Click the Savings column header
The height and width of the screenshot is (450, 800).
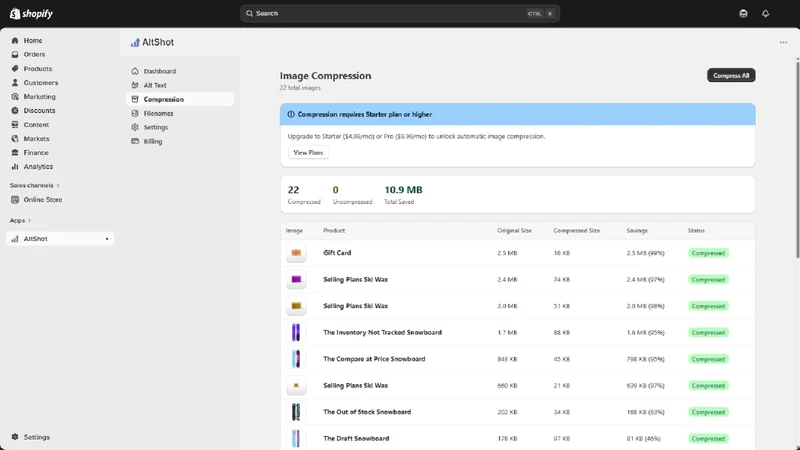(637, 231)
